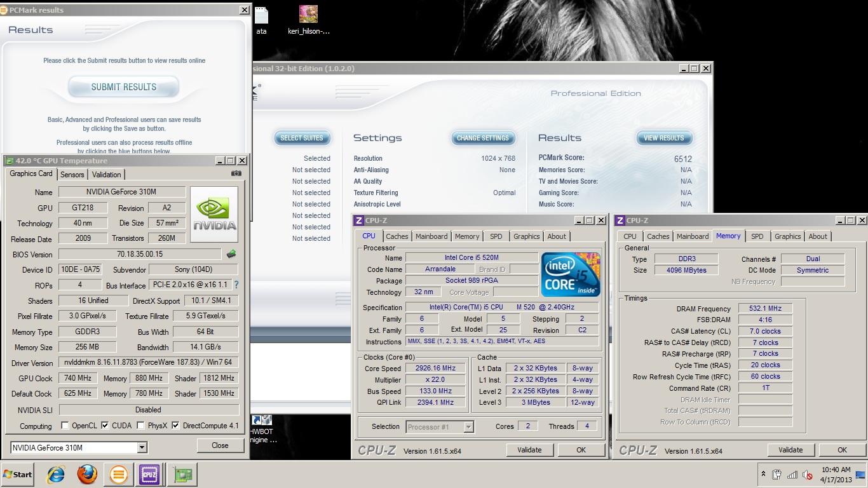Image resolution: width=868 pixels, height=488 pixels.
Task: Open the Graphics tab in left CPU-Z
Action: 527,236
